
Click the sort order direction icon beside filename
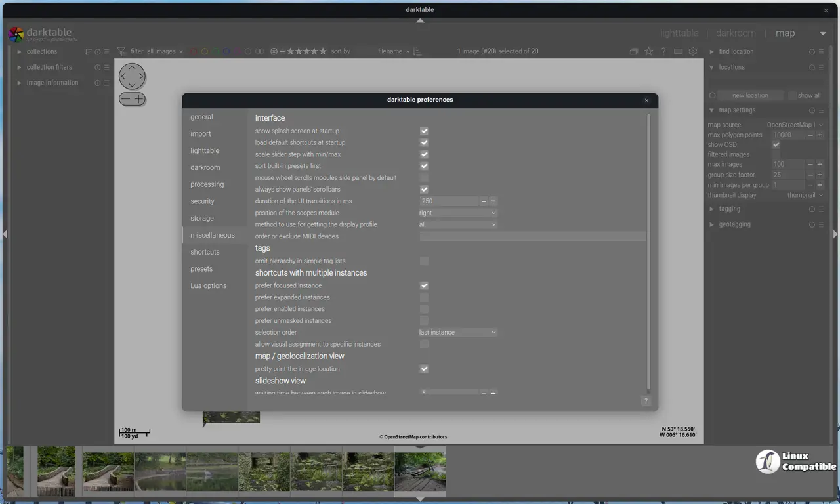[417, 51]
